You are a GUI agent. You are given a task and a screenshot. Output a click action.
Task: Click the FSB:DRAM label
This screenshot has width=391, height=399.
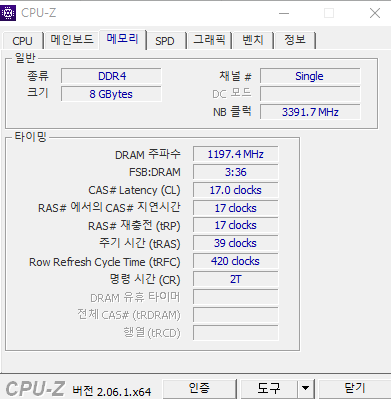pos(155,172)
